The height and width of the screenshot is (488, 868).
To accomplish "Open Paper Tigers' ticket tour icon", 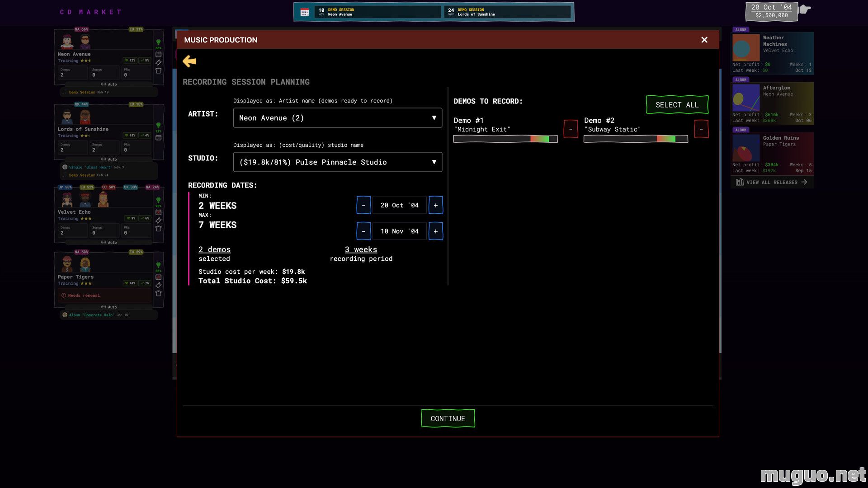I will click(158, 285).
